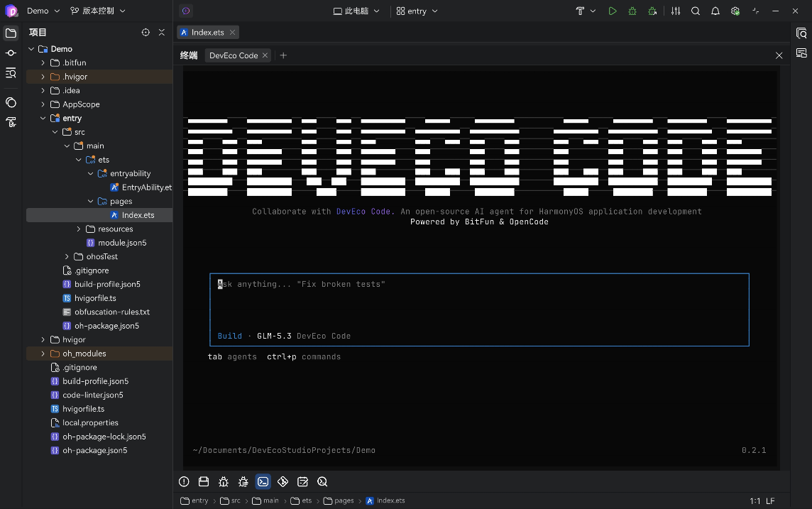
Task: Select the Terminal tool window icon at bottom
Action: (263, 481)
